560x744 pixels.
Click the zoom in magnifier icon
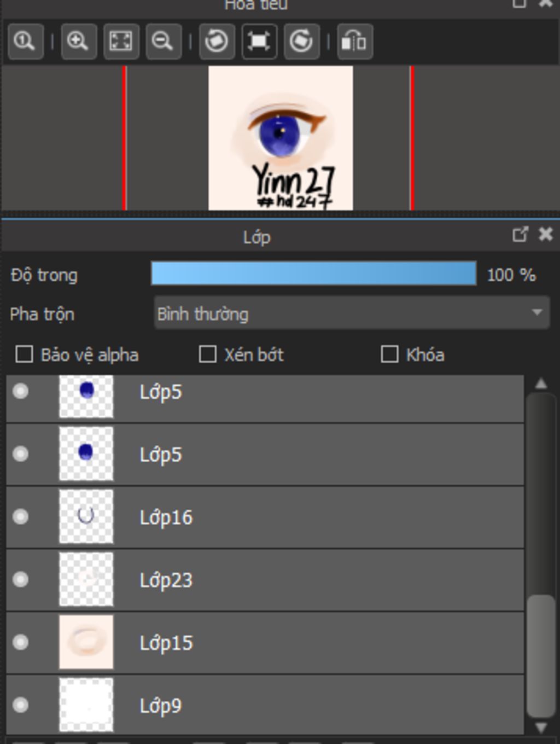pyautogui.click(x=78, y=42)
